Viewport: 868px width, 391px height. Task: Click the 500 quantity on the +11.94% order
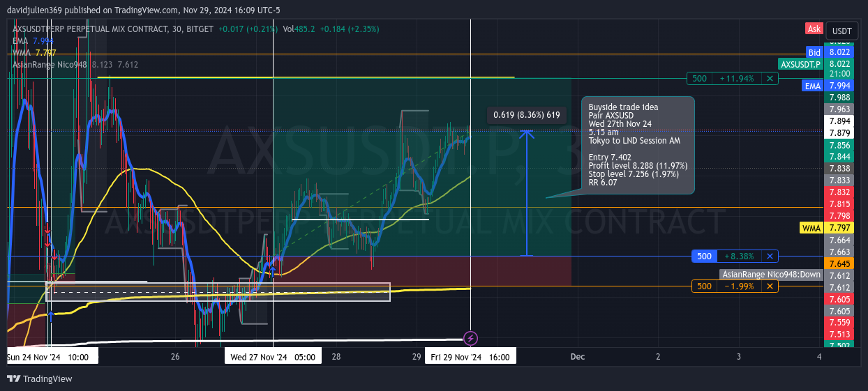pos(699,79)
